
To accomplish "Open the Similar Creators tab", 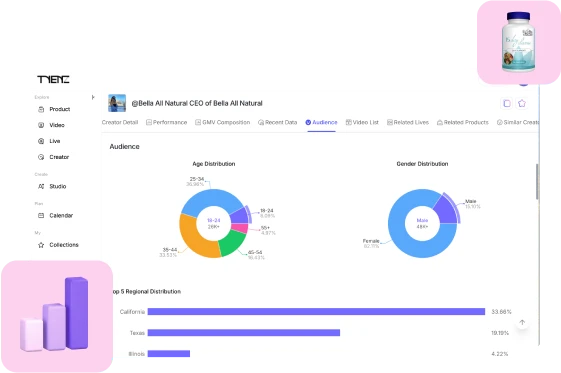I will click(518, 122).
